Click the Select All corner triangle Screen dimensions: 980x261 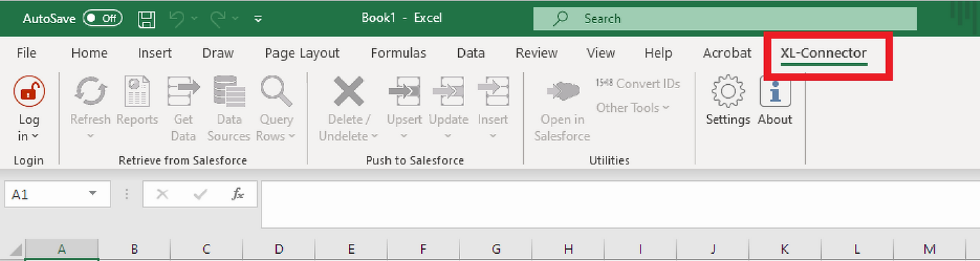coord(15,250)
